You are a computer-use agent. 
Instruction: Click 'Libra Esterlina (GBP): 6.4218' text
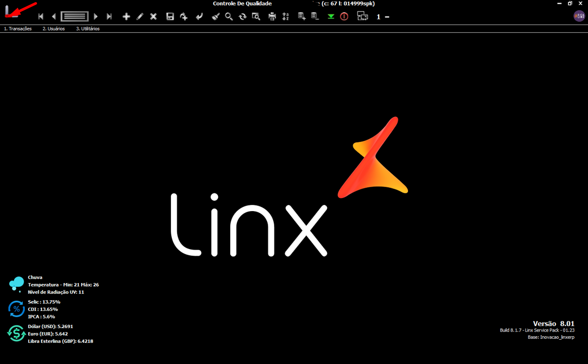[60, 341]
